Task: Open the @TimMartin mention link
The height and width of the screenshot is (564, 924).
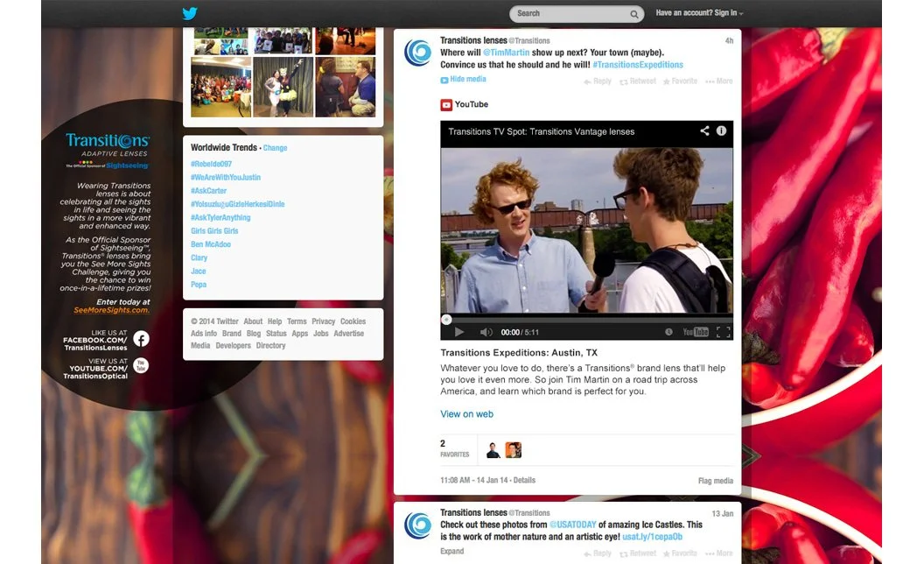Action: pos(507,53)
